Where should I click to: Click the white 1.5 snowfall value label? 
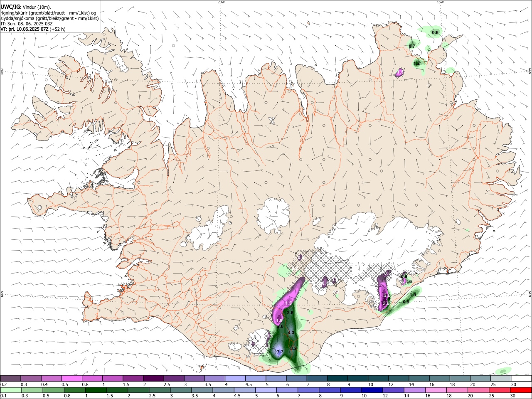288,303
